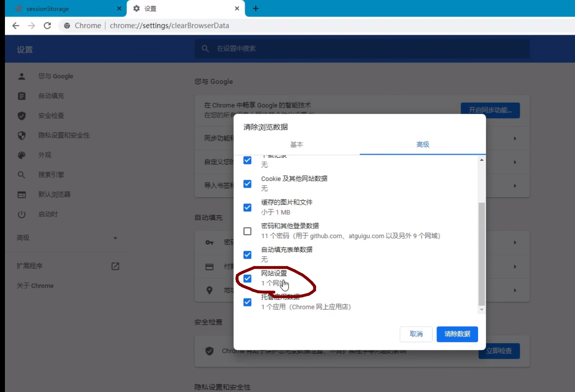Click the Chrome site info icon in address bar
This screenshot has width=575, height=392.
[x=67, y=25]
